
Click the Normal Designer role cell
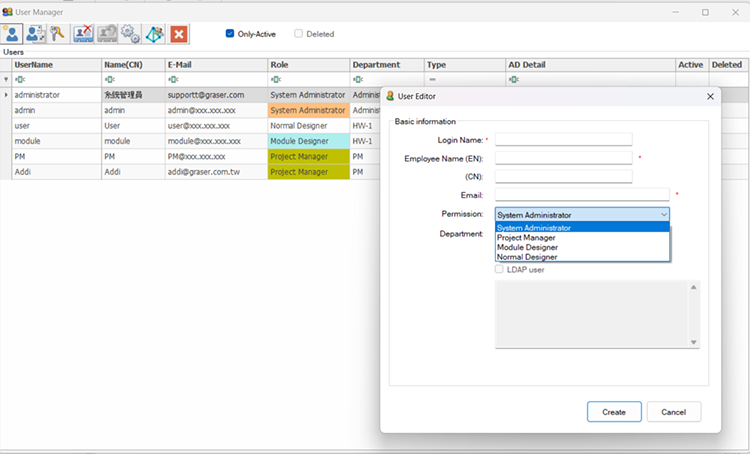coord(309,125)
